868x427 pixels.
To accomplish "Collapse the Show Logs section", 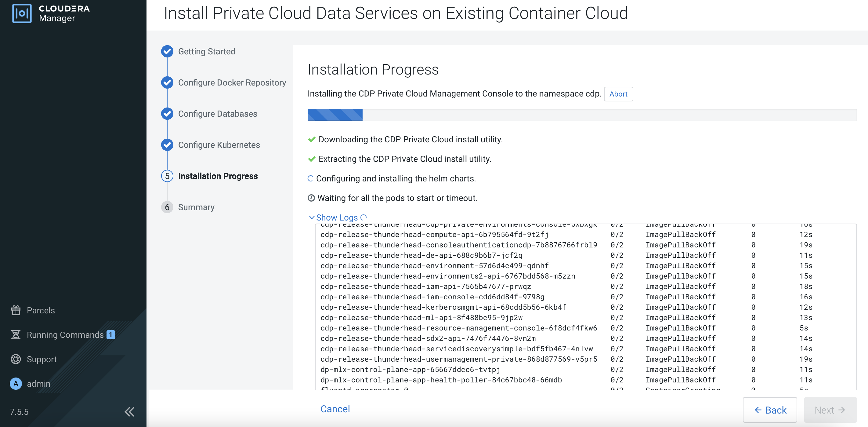I will point(337,217).
